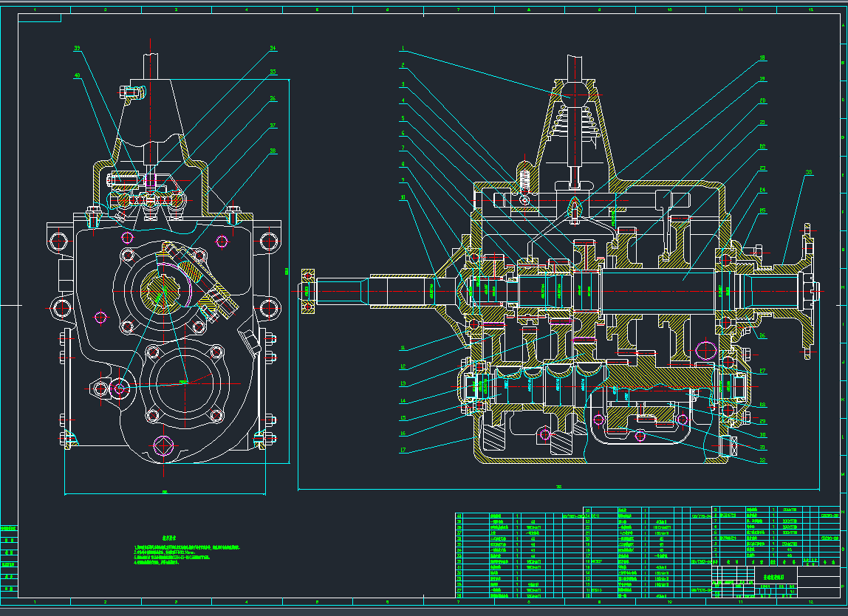This screenshot has height=616, width=848.
Task: Pick leader callout number 15 on section view
Action: tap(403, 417)
